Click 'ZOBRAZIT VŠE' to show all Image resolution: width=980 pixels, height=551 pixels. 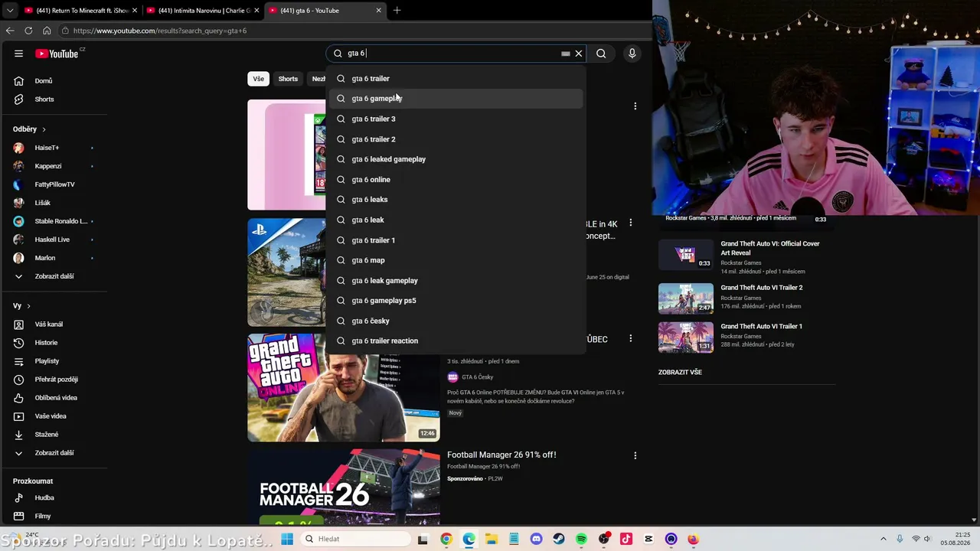[x=680, y=373]
